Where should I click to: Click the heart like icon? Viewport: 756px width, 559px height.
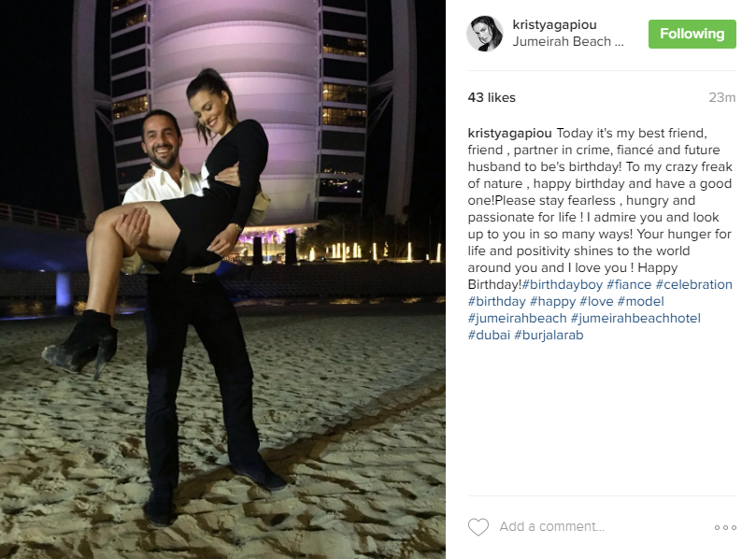click(x=478, y=526)
